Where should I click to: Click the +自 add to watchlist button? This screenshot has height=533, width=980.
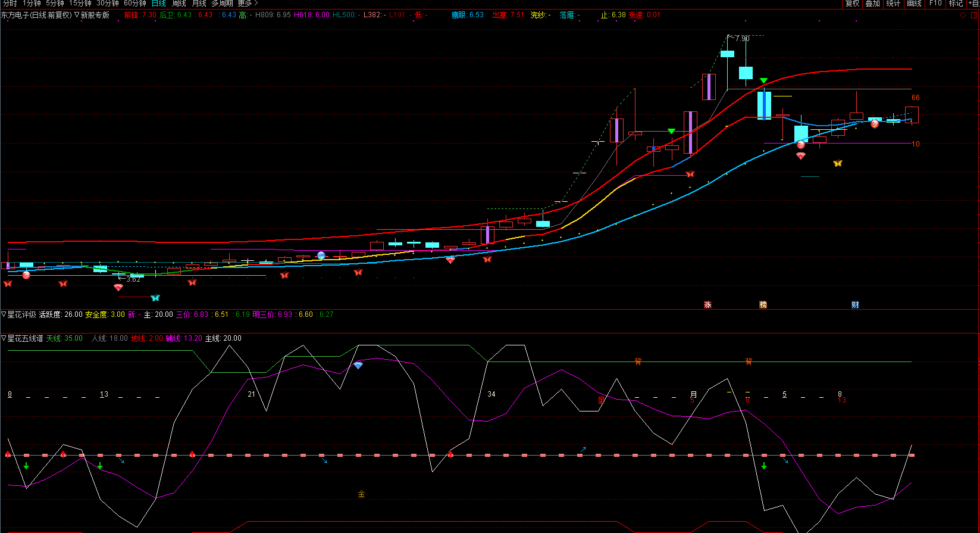tap(973, 4)
